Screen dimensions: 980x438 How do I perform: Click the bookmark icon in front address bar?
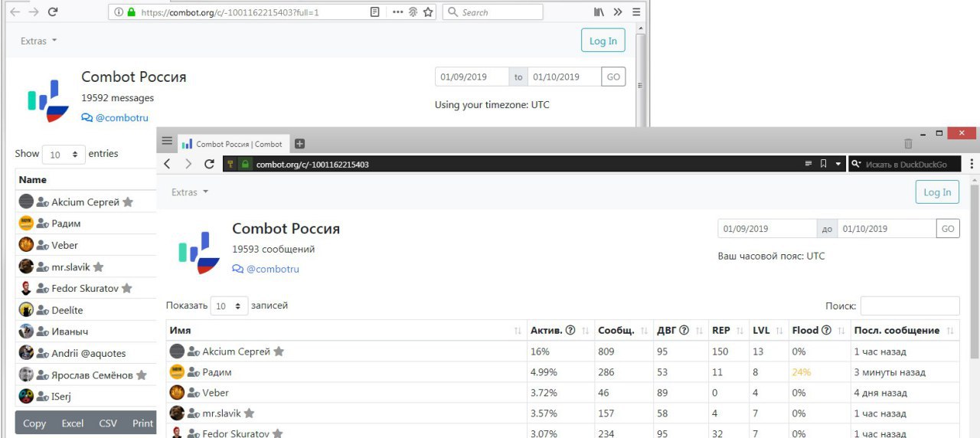click(x=823, y=164)
